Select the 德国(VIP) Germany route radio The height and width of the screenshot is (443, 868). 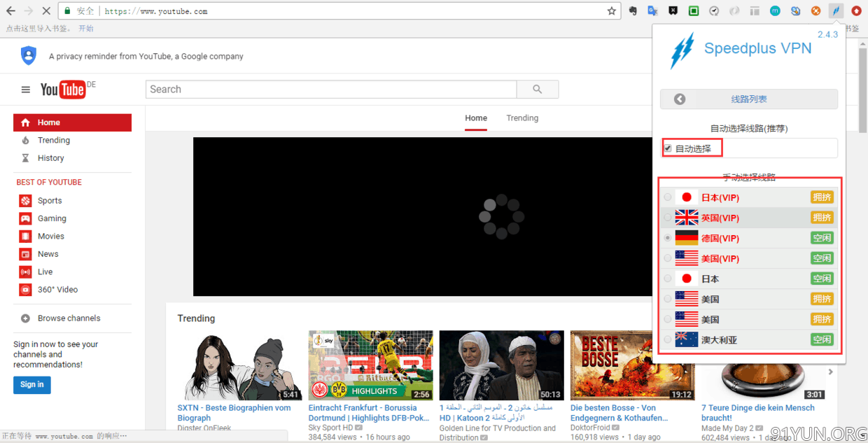668,238
